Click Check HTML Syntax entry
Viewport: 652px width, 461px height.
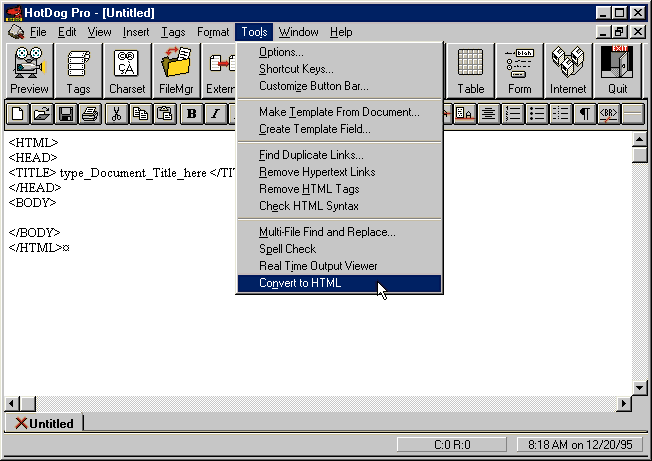tap(308, 206)
